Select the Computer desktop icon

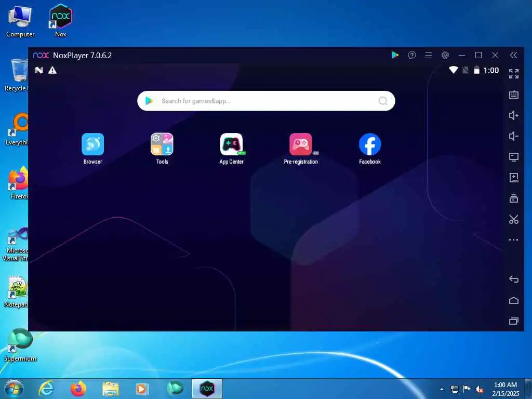[20, 21]
